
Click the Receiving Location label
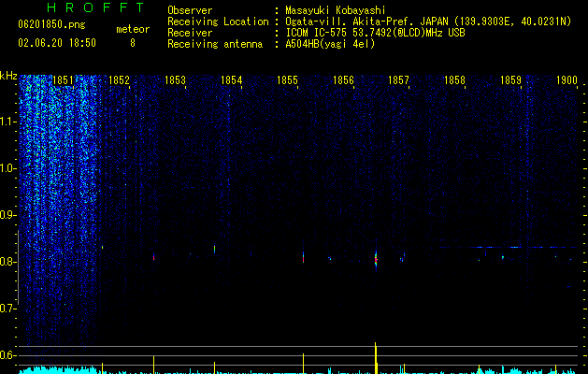(x=218, y=22)
